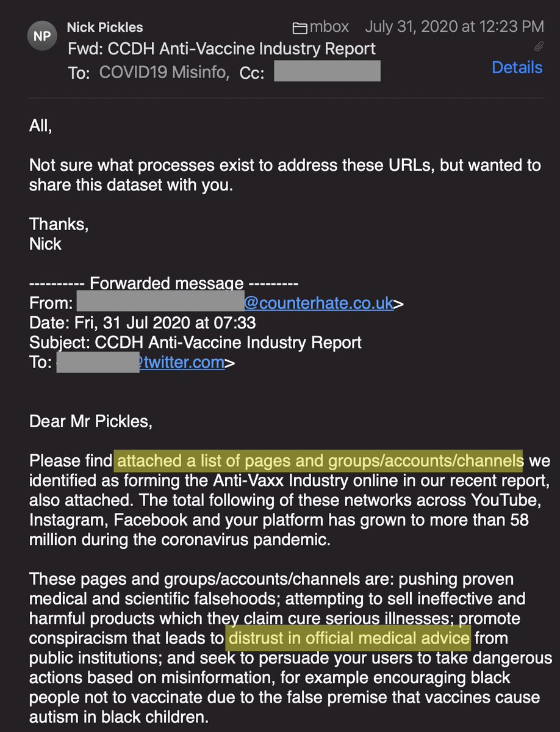Click the NP sender avatar

tap(42, 37)
